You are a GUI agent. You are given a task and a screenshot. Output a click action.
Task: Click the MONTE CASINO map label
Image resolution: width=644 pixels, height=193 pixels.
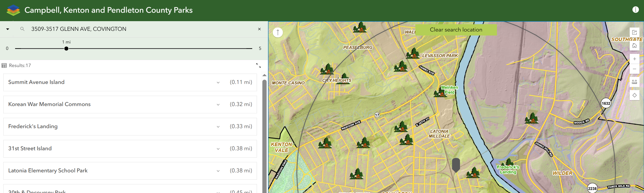pyautogui.click(x=288, y=83)
